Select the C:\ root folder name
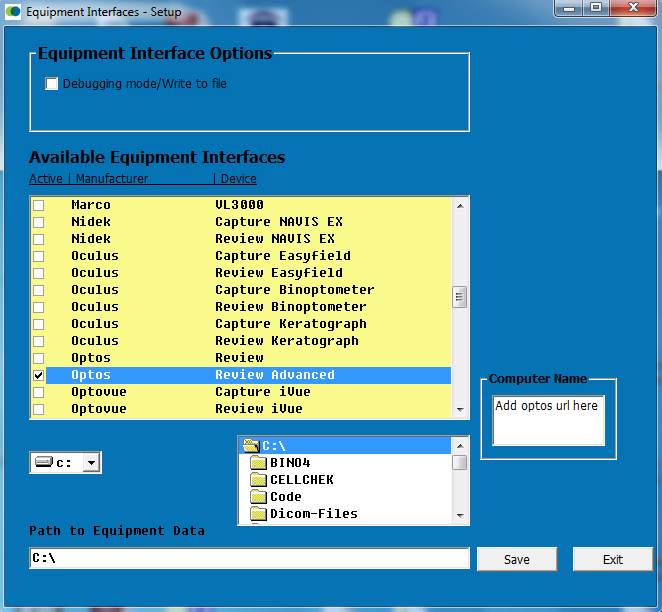 click(274, 446)
